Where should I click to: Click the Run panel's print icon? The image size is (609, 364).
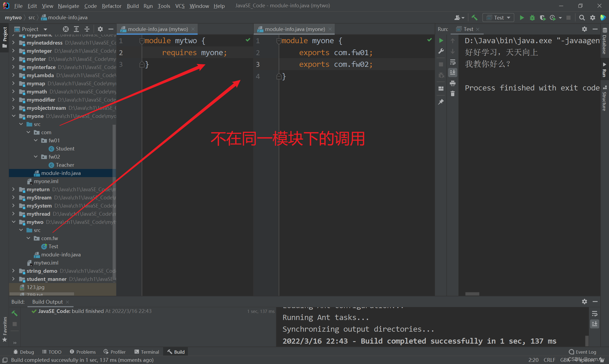[453, 83]
